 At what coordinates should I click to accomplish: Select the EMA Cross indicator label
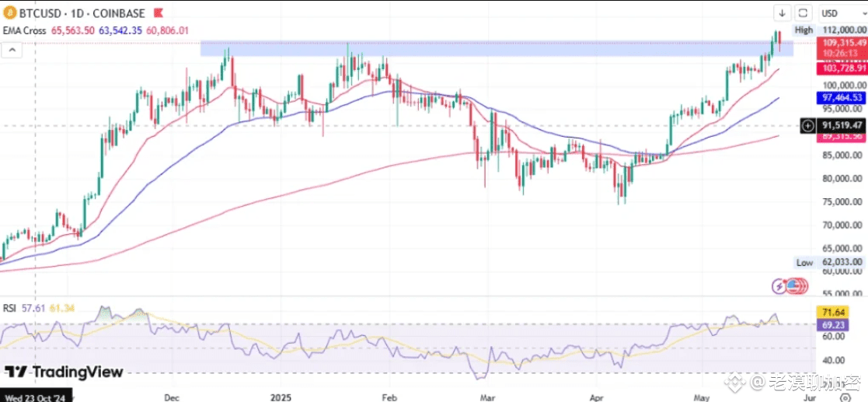click(24, 32)
